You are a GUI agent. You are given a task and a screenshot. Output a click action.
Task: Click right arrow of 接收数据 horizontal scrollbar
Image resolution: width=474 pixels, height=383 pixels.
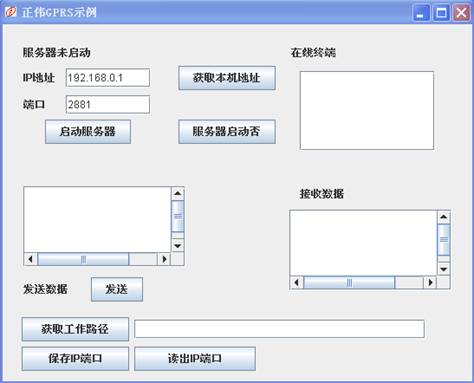(430, 282)
